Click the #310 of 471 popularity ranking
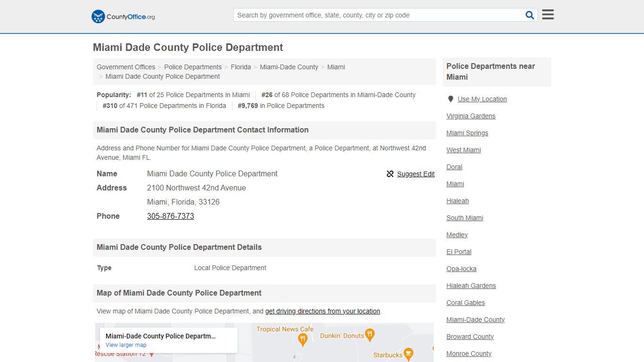 pyautogui.click(x=165, y=106)
